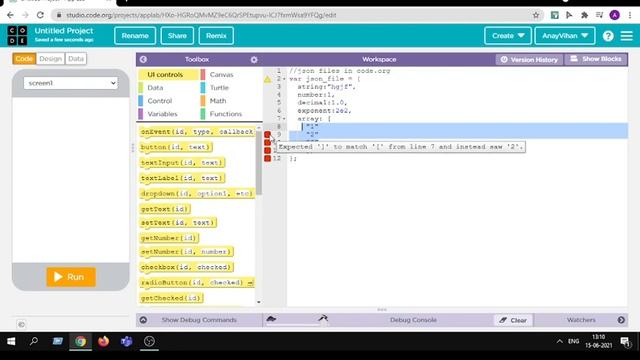The width and height of the screenshot is (640, 360).
Task: Switch to Code mode tab
Action: coord(24,59)
